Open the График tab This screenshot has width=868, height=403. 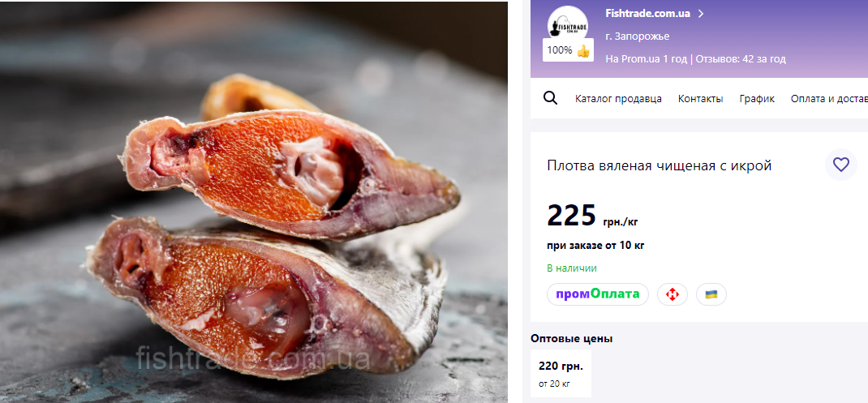point(757,99)
